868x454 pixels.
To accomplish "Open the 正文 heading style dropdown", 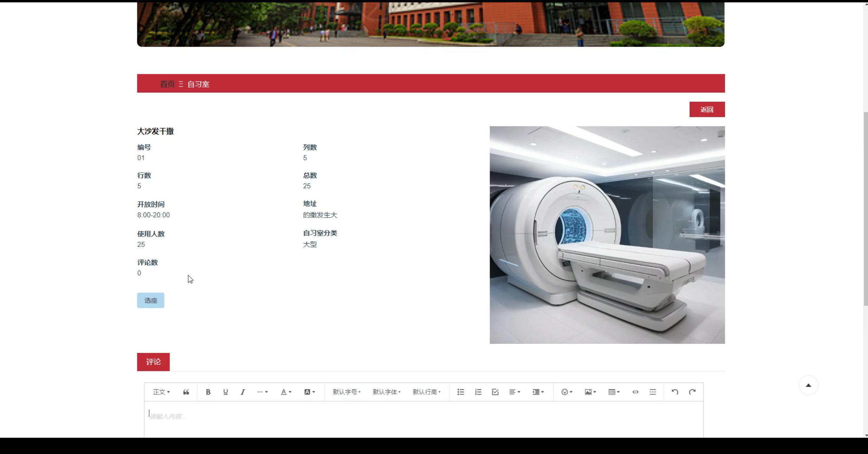I will pyautogui.click(x=161, y=392).
